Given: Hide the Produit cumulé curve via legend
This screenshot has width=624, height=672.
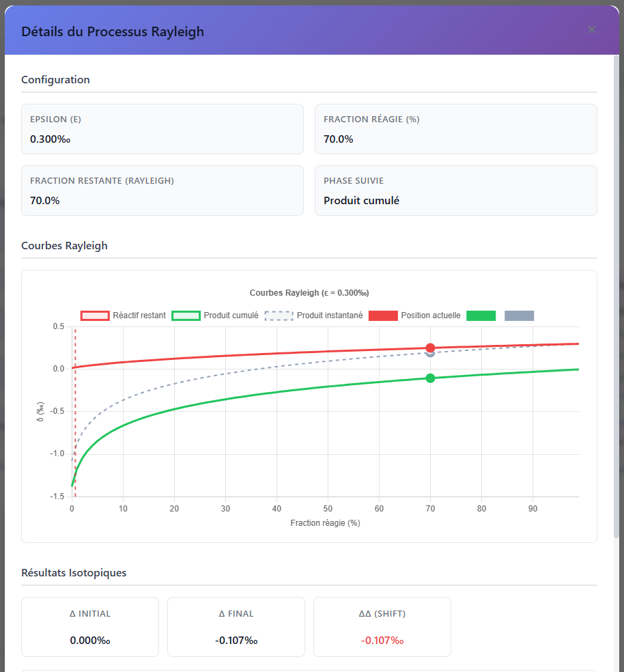Looking at the screenshot, I should (x=215, y=316).
